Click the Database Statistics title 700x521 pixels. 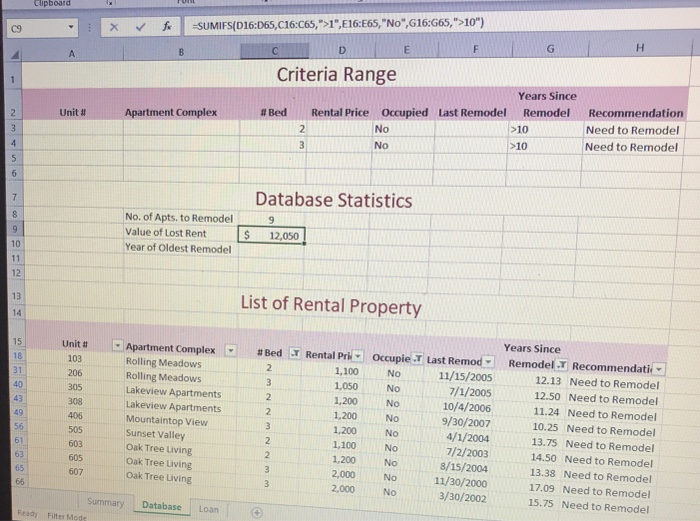pyautogui.click(x=333, y=200)
